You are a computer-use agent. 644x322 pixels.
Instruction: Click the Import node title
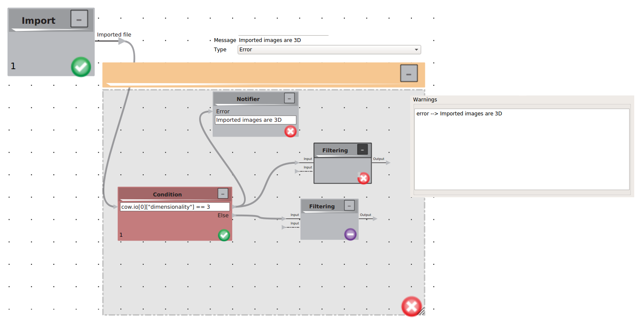[x=39, y=20]
